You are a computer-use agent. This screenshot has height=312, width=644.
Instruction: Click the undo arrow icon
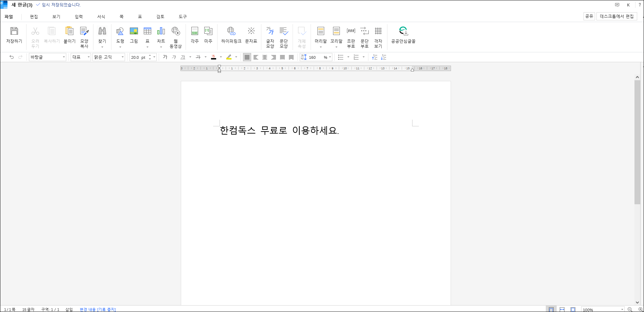(x=12, y=57)
